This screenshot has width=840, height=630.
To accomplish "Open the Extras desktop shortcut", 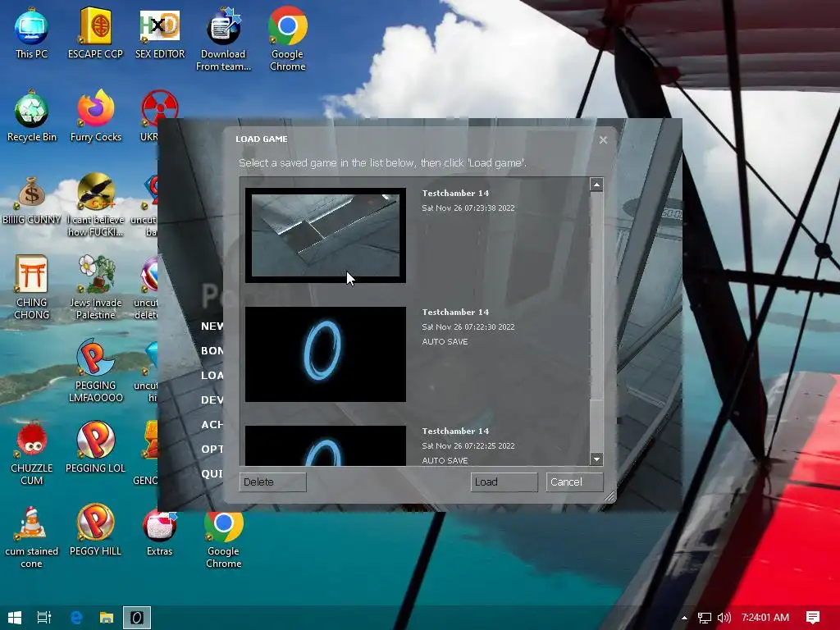I will pyautogui.click(x=160, y=533).
